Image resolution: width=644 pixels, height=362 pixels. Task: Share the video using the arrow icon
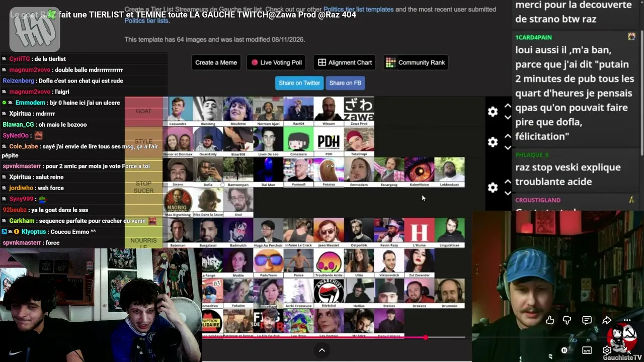(607, 320)
